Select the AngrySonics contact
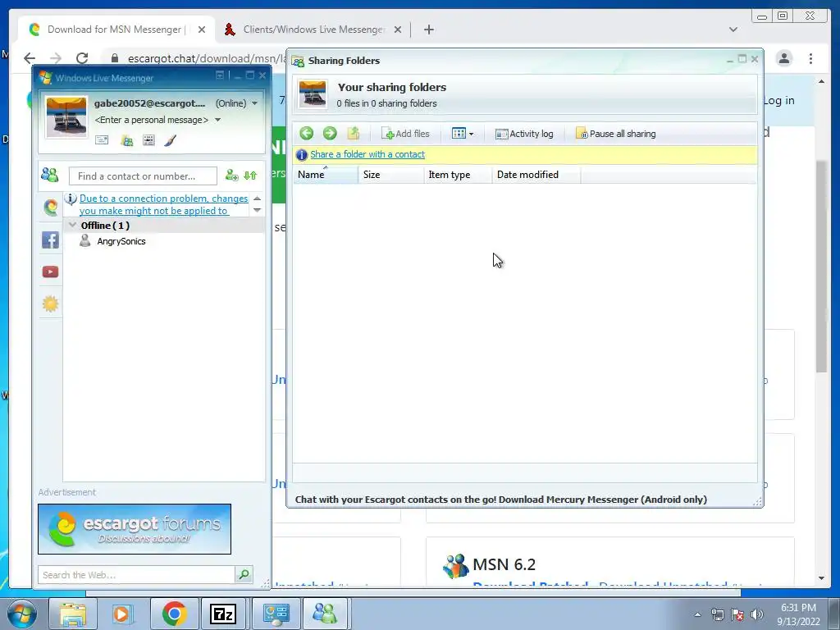The width and height of the screenshot is (840, 630). pos(121,242)
